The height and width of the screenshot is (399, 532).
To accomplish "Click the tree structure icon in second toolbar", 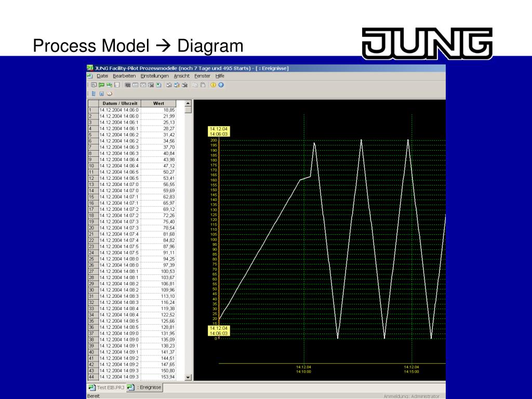I will (94, 94).
